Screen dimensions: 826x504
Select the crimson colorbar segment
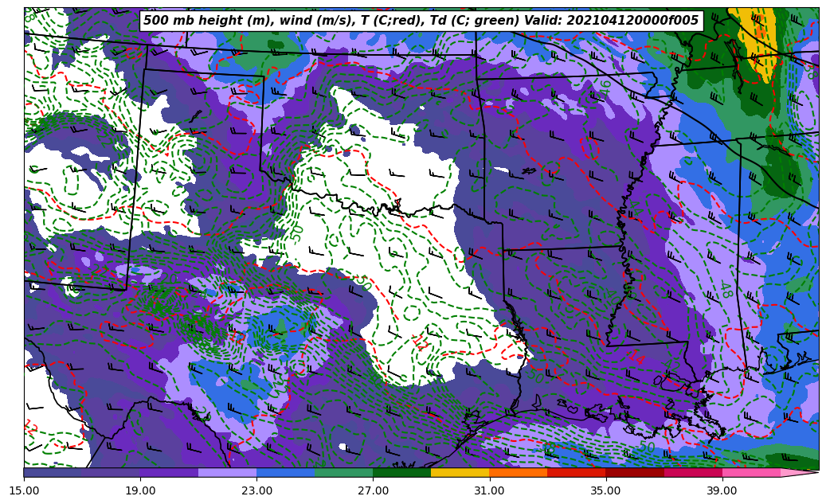pos(693,472)
